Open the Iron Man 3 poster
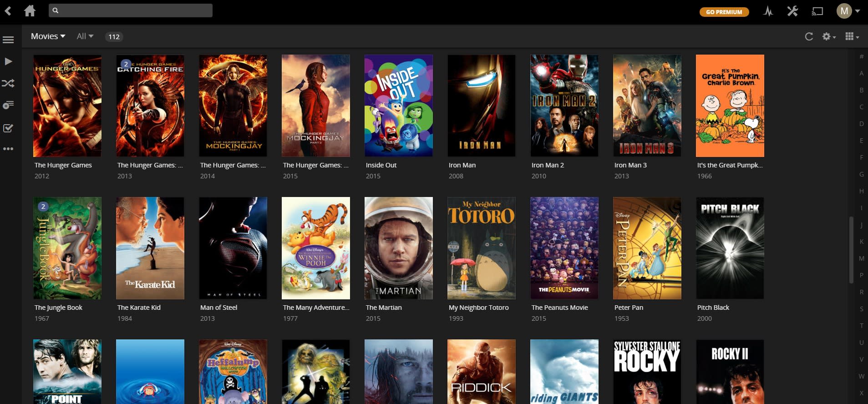This screenshot has width=868, height=404. tap(647, 106)
